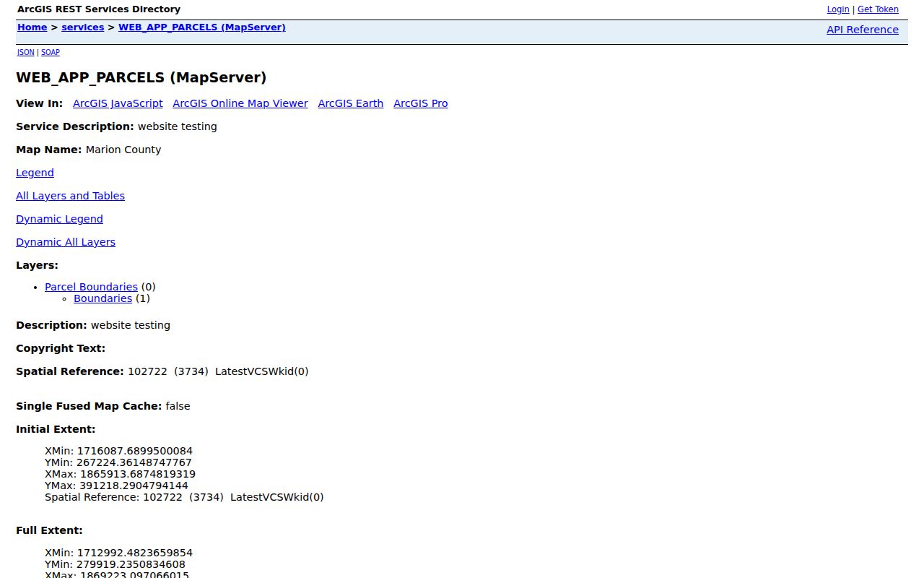The image size is (924, 578).
Task: Click the Dynamic Legend link
Action: [59, 219]
